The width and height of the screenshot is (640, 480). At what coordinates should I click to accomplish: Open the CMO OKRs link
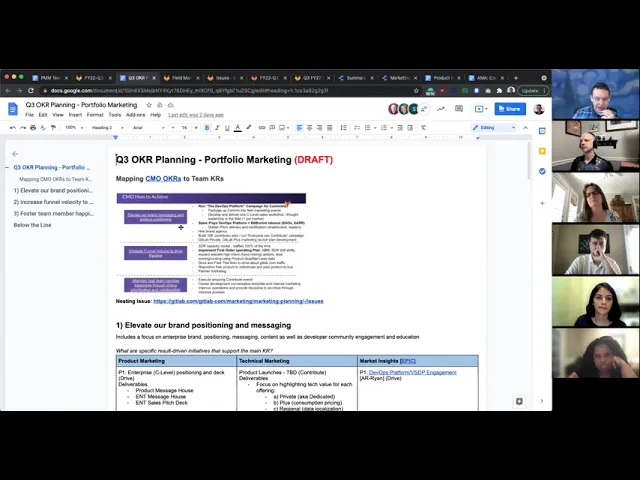click(163, 179)
